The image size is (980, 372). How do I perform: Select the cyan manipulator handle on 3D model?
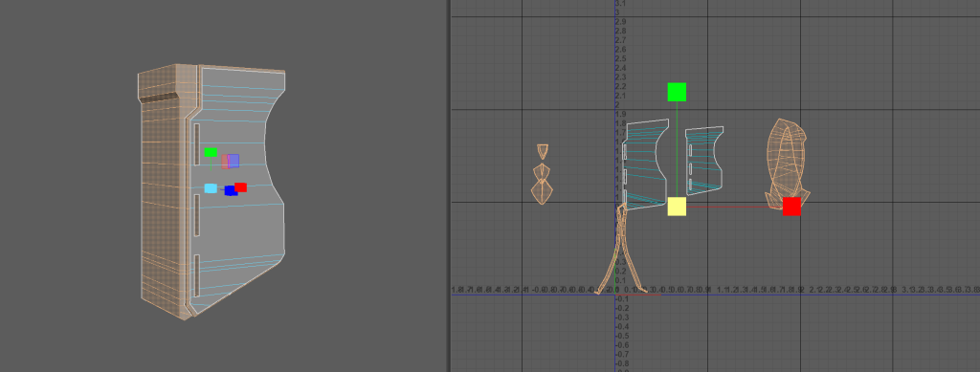(x=211, y=188)
